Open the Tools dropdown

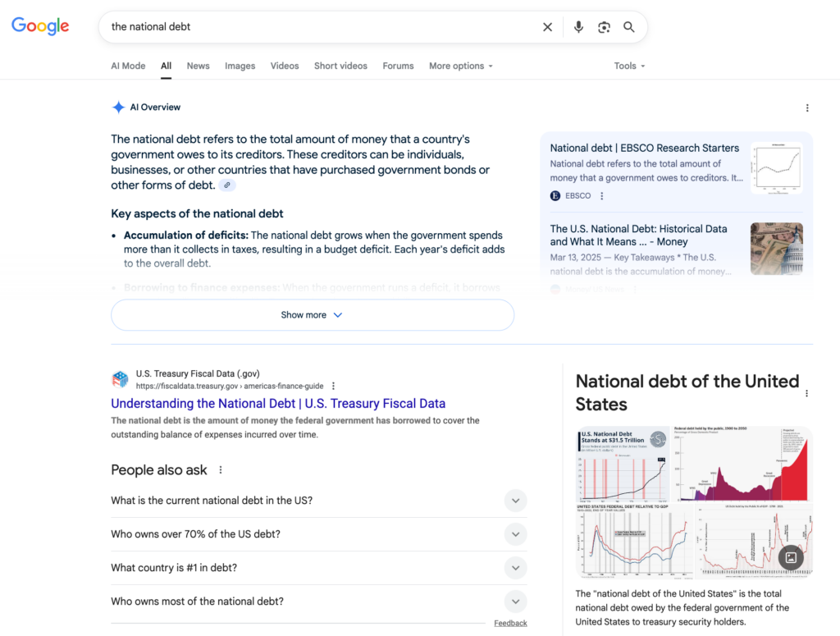(x=629, y=66)
